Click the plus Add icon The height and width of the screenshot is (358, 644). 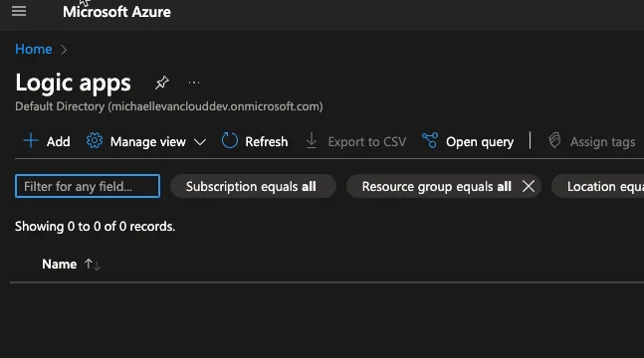pos(31,141)
